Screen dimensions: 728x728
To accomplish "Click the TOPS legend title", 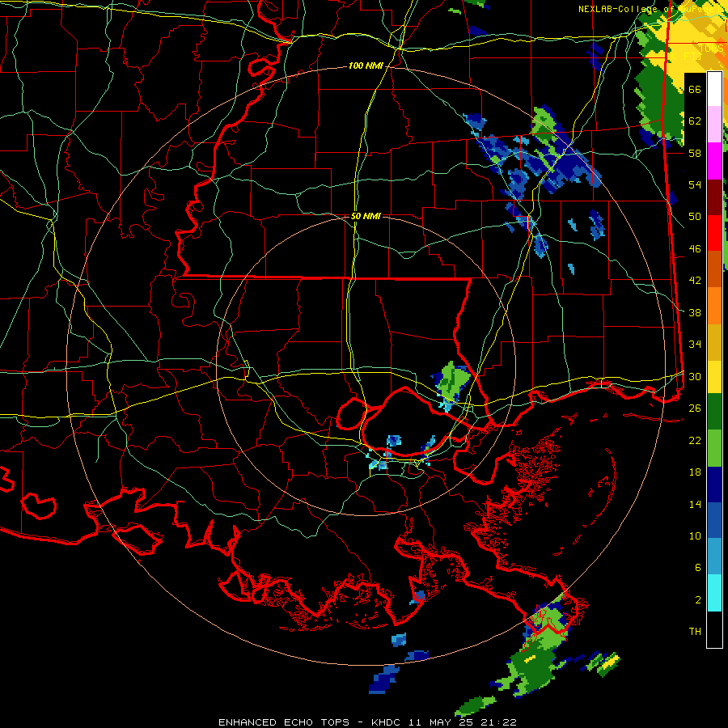I will [711, 49].
